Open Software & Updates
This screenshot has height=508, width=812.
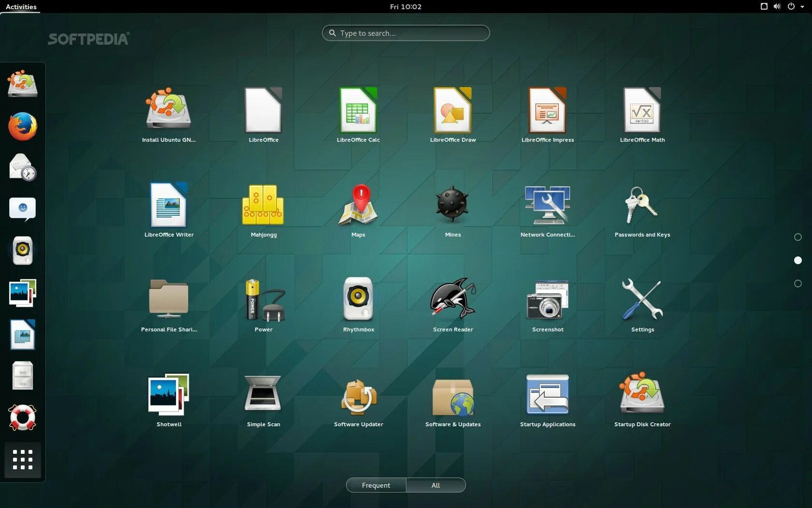pos(453,399)
